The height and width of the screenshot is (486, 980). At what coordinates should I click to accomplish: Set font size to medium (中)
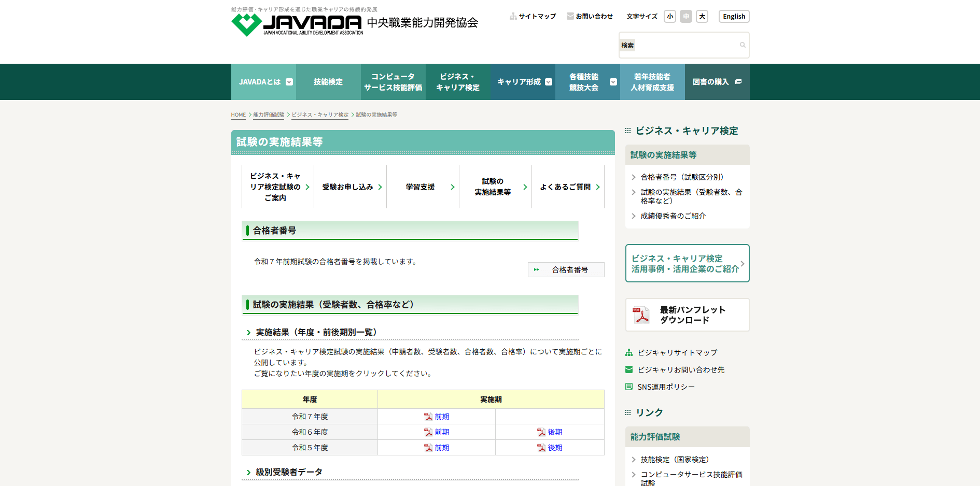click(686, 17)
